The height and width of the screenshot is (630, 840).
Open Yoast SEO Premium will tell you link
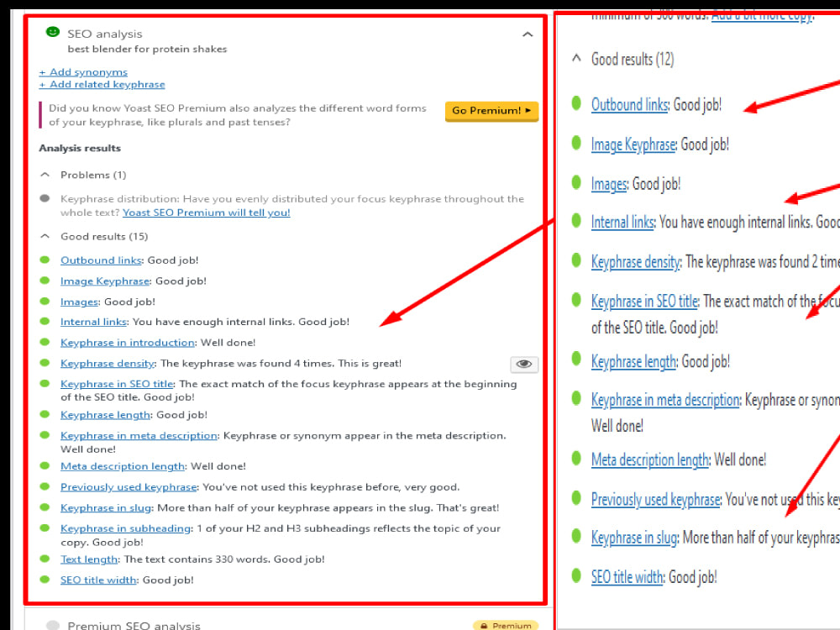(207, 213)
